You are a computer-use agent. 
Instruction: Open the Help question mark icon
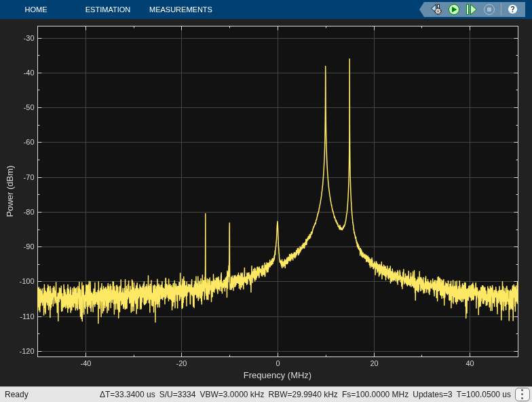point(512,10)
